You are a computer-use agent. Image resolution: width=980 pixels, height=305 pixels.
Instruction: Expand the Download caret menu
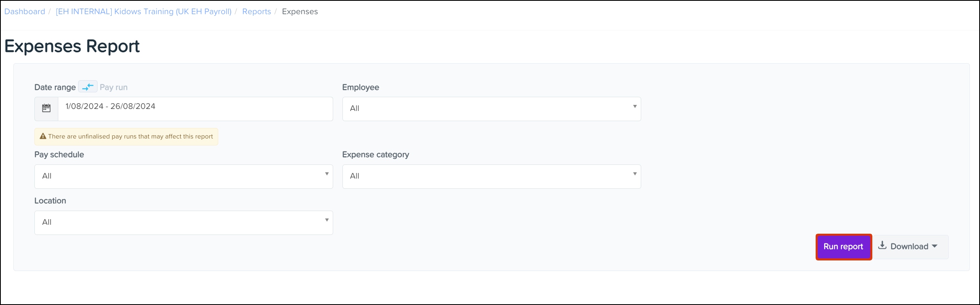tap(935, 246)
